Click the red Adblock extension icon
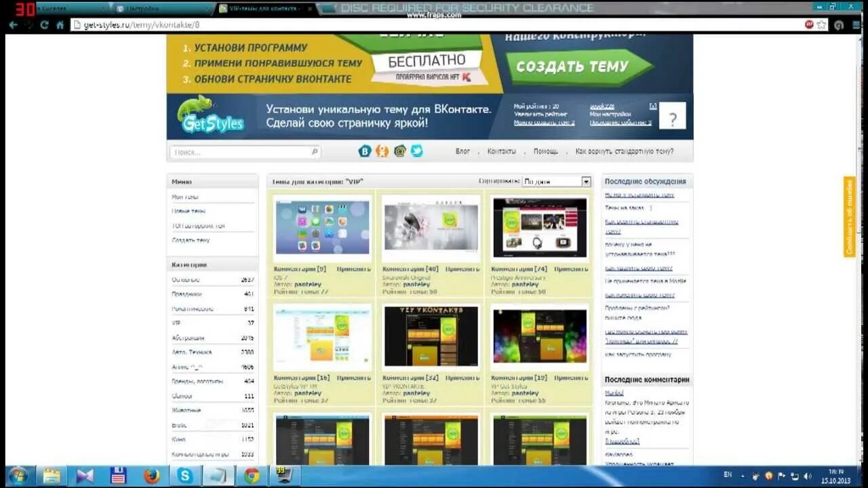Screen dimensions: 868x488 tap(809, 24)
